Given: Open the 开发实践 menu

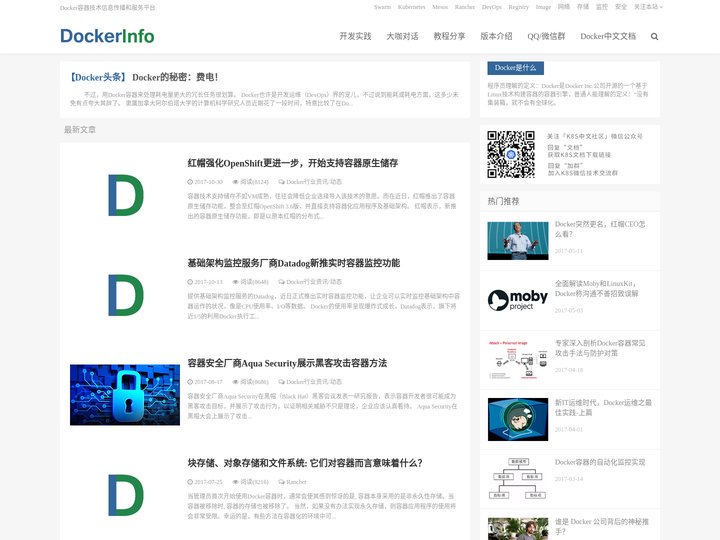Looking at the screenshot, I should pyautogui.click(x=355, y=36).
